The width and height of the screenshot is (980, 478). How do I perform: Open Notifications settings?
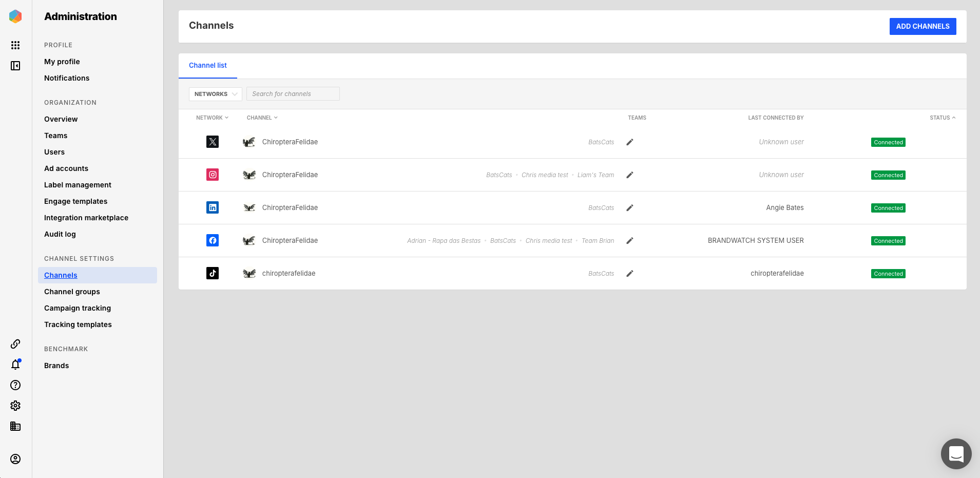coord(67,78)
